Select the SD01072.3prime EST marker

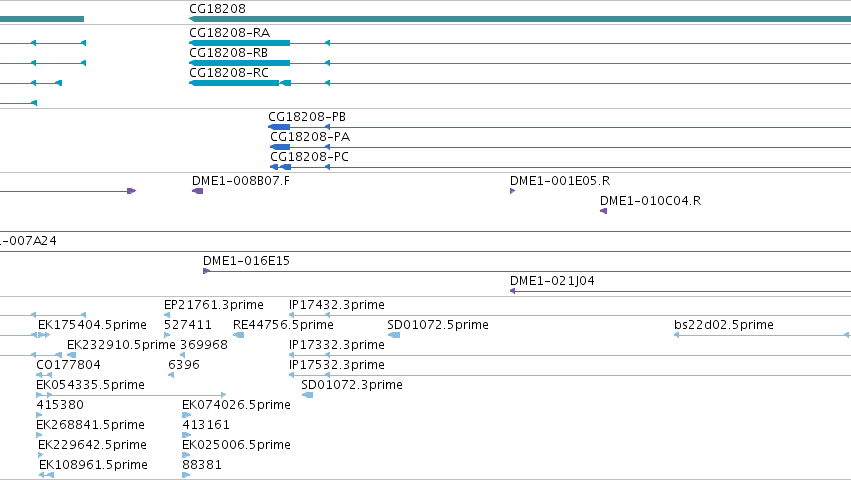[308, 395]
